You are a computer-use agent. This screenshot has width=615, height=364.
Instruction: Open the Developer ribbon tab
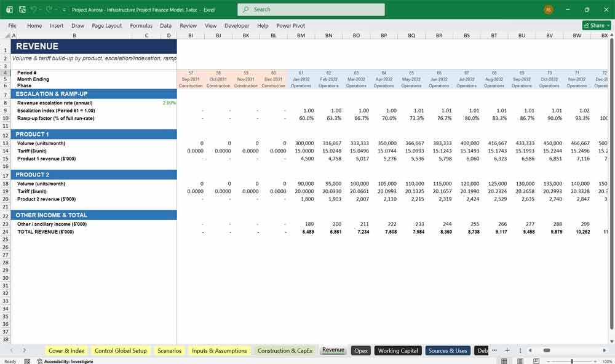tap(237, 25)
